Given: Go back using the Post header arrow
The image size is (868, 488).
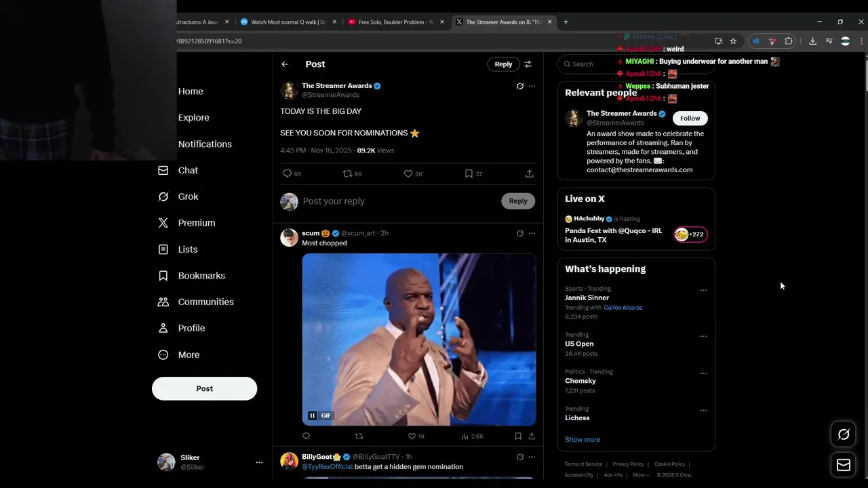Looking at the screenshot, I should click(x=285, y=64).
